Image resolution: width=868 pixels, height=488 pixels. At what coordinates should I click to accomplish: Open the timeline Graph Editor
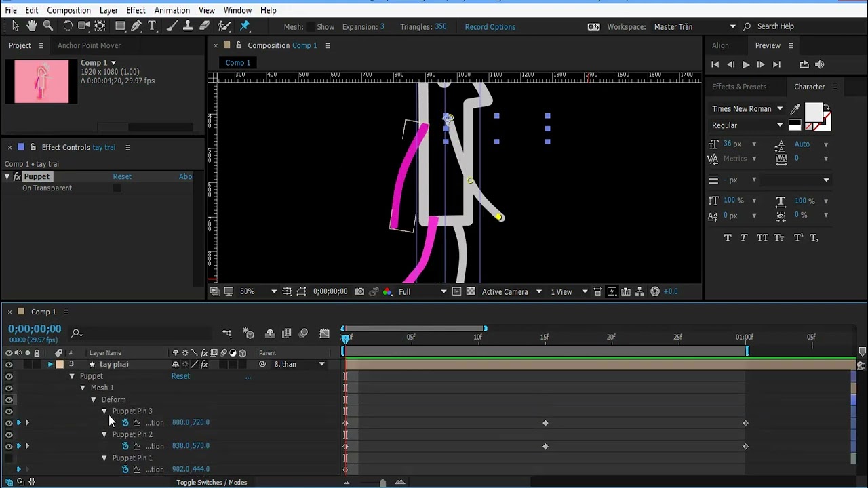point(324,333)
